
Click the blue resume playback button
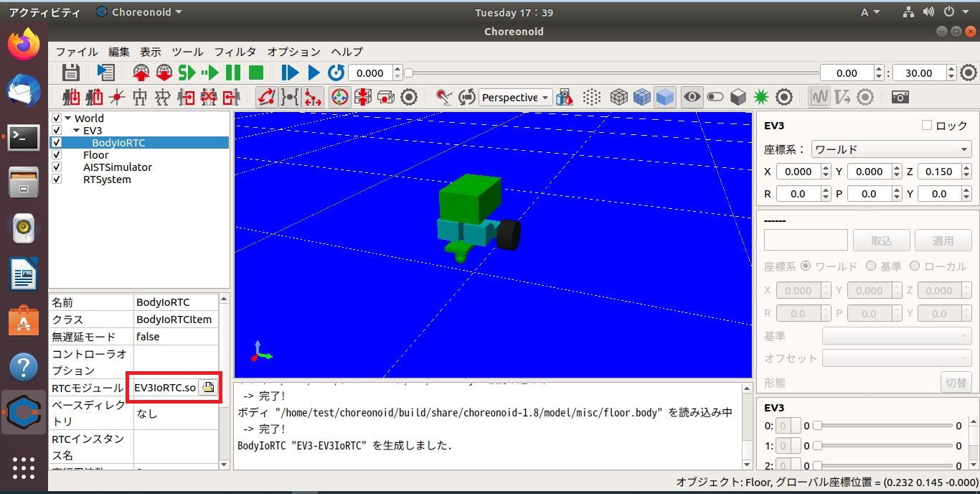tap(290, 73)
